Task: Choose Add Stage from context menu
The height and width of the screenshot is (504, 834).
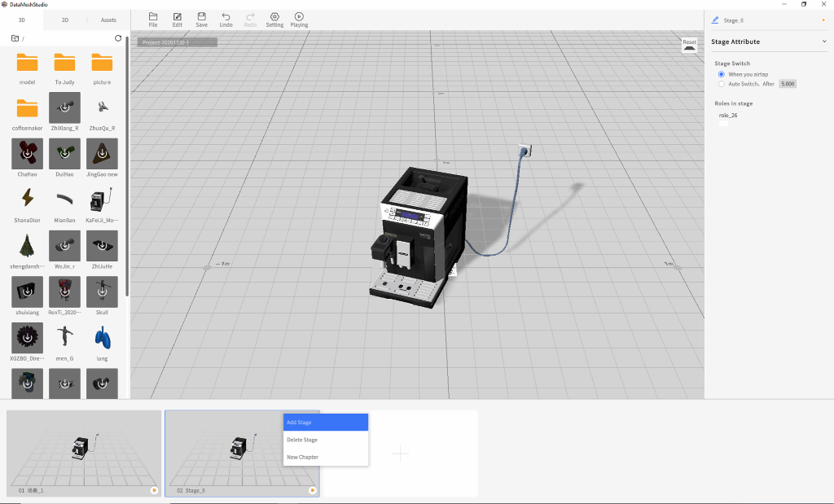Action: click(326, 422)
